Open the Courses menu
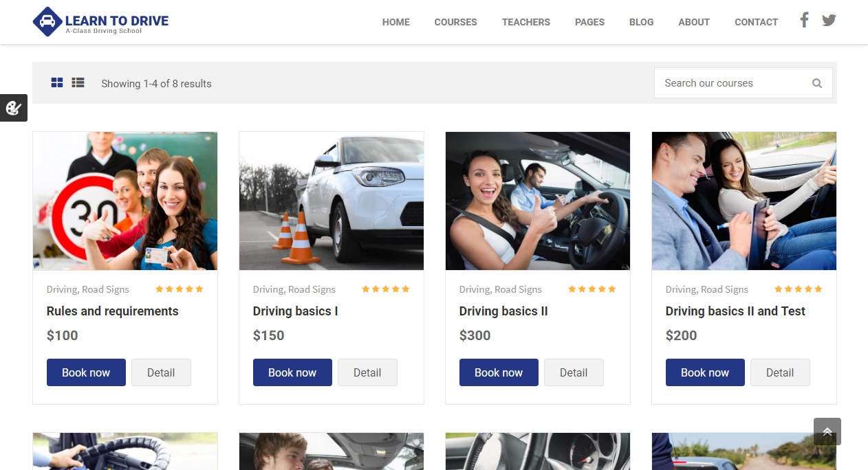Image resolution: width=868 pixels, height=470 pixels. click(455, 22)
